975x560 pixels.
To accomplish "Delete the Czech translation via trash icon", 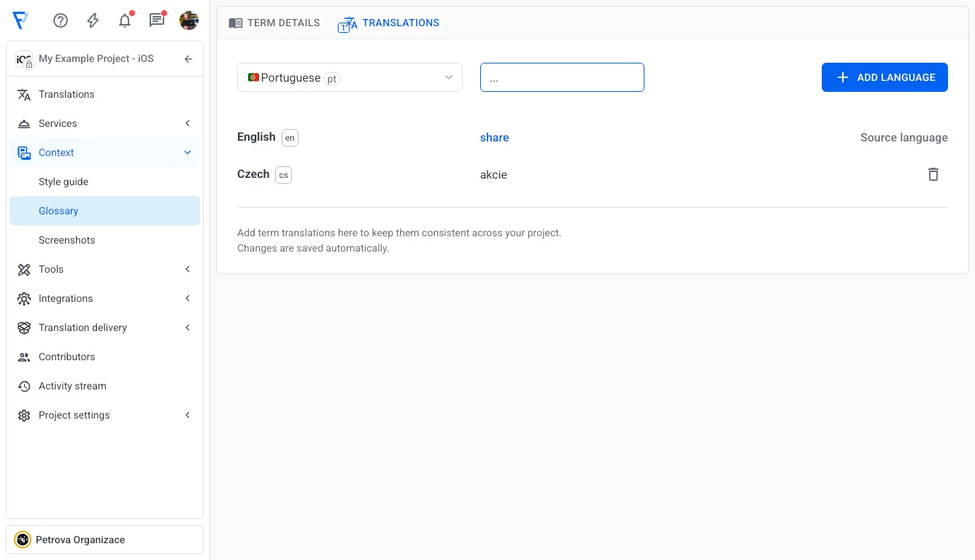I will tap(933, 174).
